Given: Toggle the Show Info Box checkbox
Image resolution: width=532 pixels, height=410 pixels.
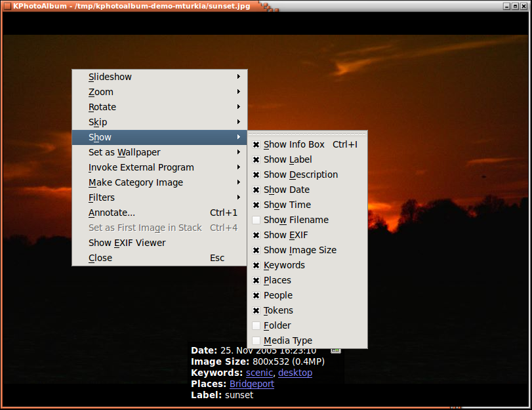Looking at the screenshot, I should (256, 145).
